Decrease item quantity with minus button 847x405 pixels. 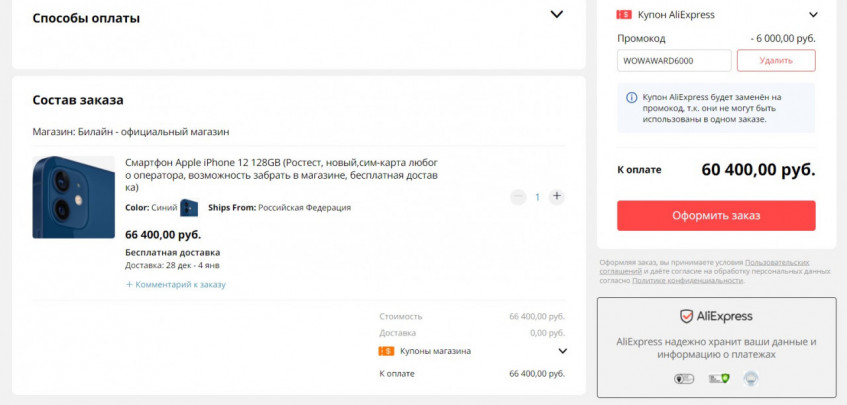[518, 196]
